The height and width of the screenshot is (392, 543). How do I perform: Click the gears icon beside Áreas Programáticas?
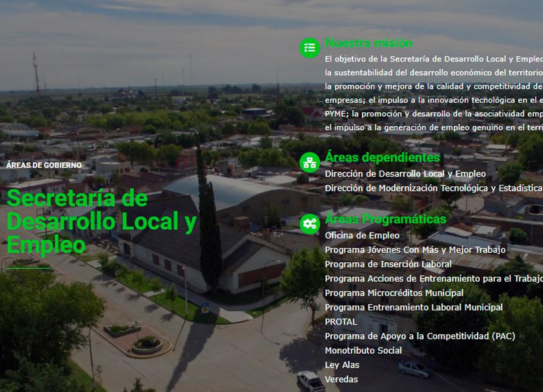[x=310, y=224]
